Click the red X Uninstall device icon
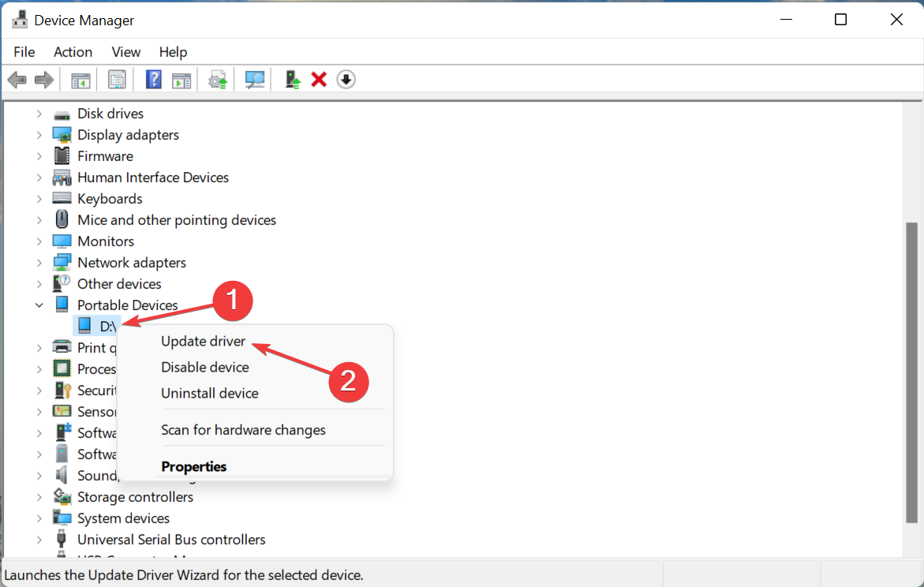 pyautogui.click(x=319, y=80)
